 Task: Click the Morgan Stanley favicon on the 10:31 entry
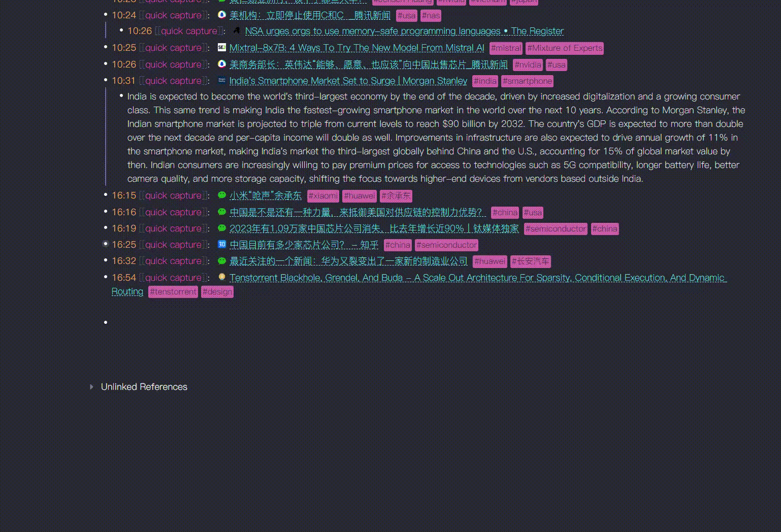coord(222,80)
